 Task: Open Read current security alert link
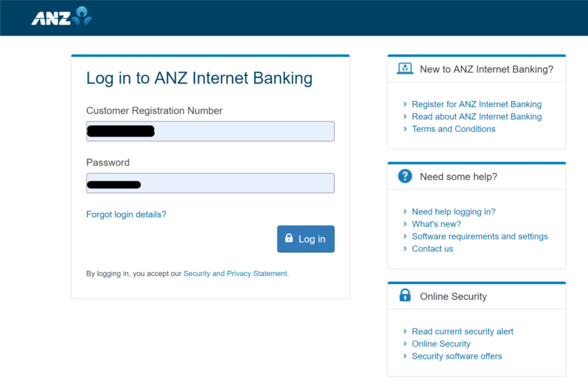click(x=462, y=332)
